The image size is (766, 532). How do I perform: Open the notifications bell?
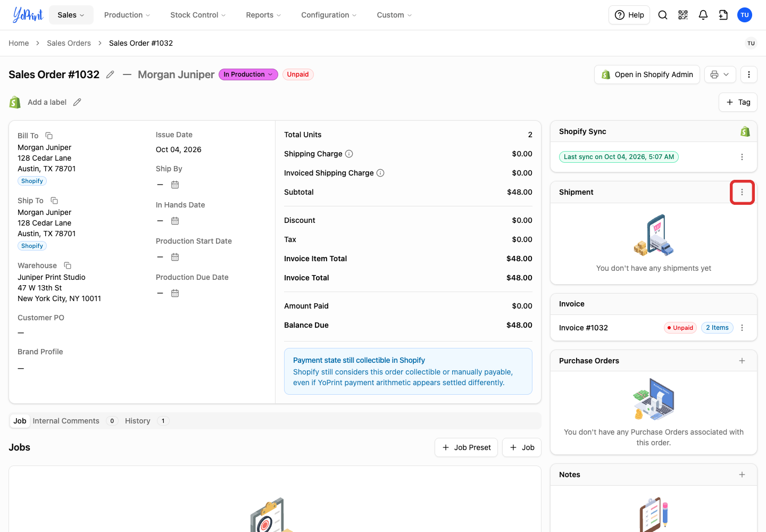click(703, 15)
